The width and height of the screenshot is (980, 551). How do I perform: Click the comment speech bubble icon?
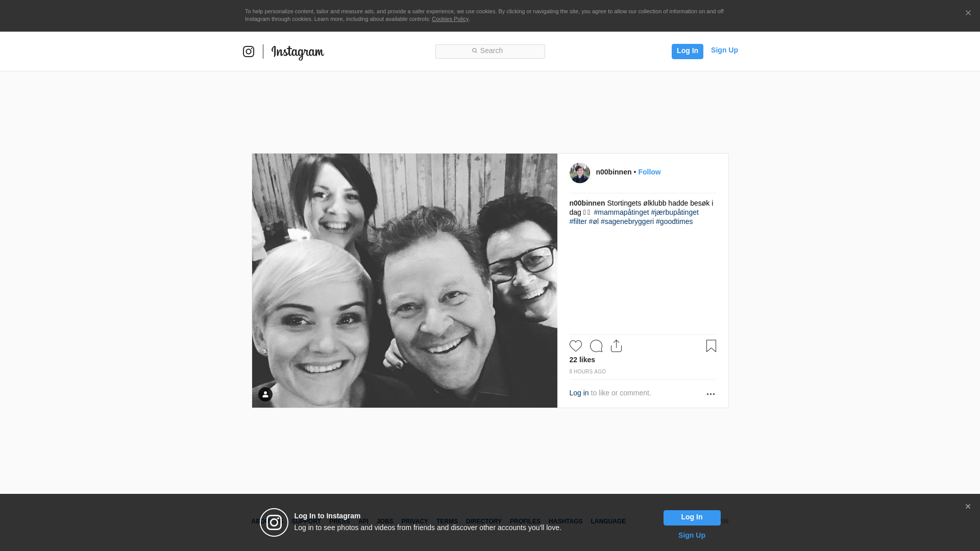(x=596, y=346)
